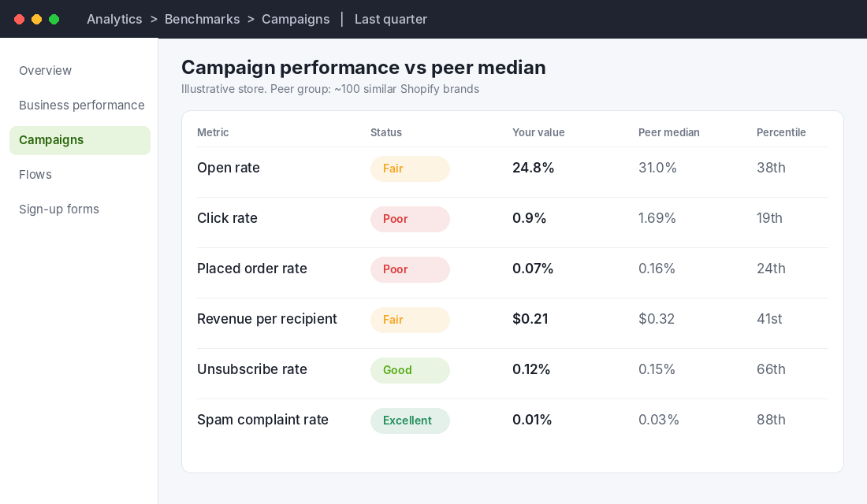
Task: Click the $0.32 peer median
Action: pyautogui.click(x=657, y=319)
